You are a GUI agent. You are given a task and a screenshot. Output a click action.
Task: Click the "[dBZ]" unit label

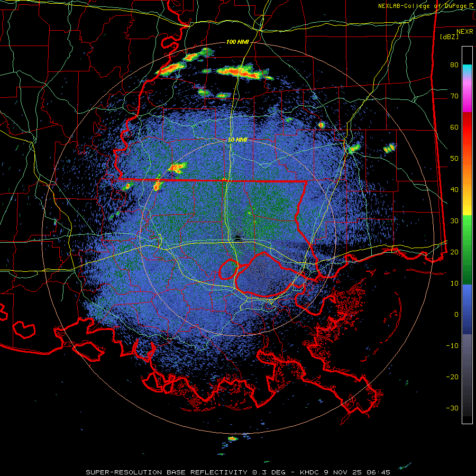449,37
